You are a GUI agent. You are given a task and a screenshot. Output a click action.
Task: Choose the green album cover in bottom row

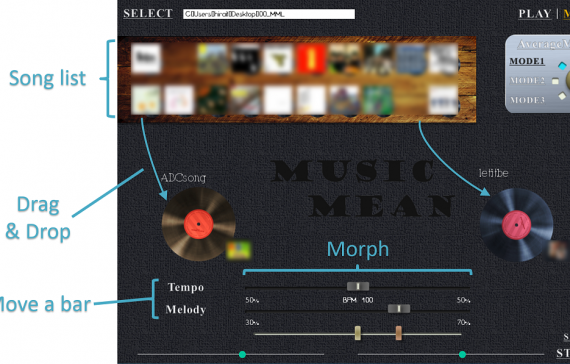click(377, 100)
